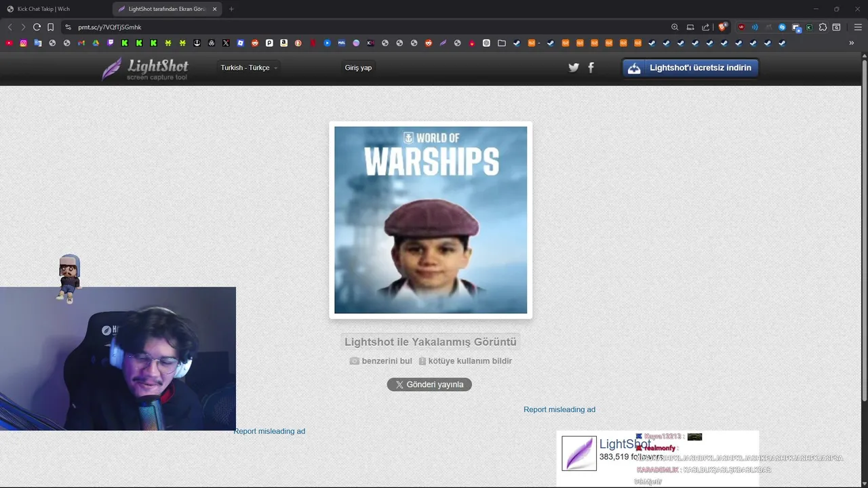Open the anchor icon bookmark
The image size is (868, 488).
point(197,43)
